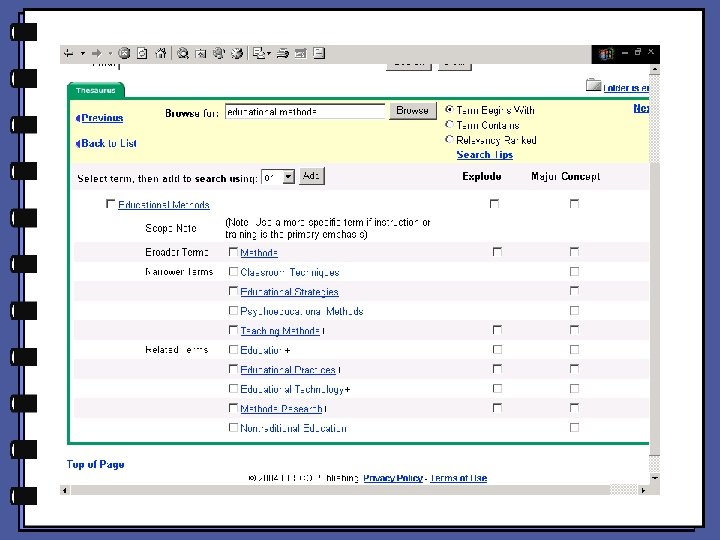
Task: Open the Favorites toolbar icon
Action: [201, 53]
